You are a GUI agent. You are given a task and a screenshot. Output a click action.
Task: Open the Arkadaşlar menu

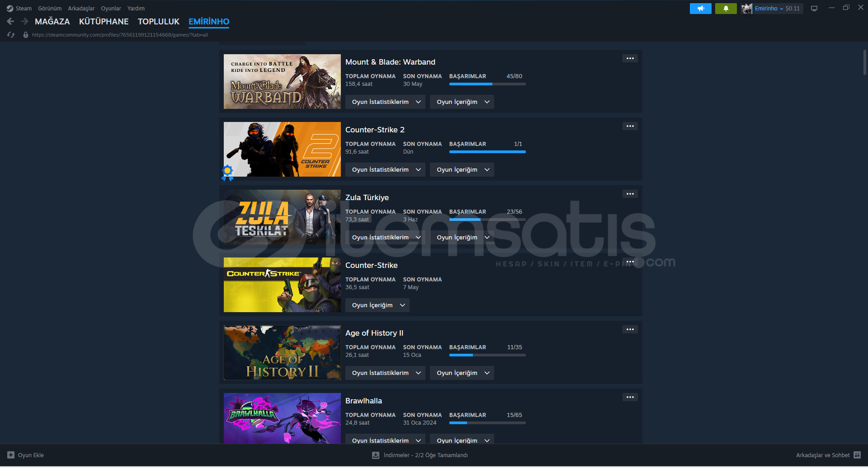coord(81,9)
